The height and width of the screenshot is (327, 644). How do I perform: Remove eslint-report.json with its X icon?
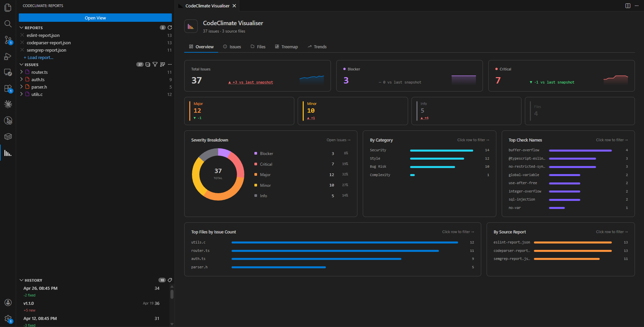[x=22, y=35]
